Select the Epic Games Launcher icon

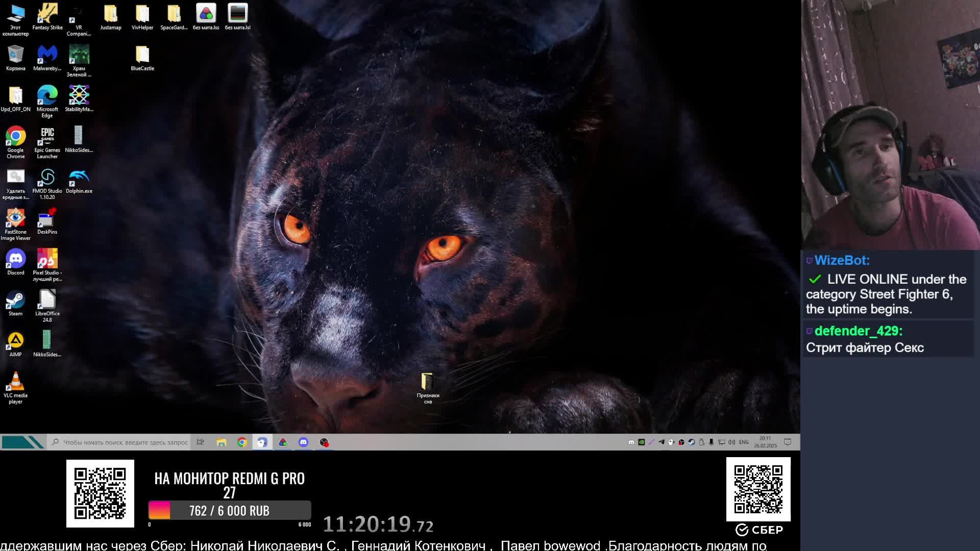[x=47, y=138]
